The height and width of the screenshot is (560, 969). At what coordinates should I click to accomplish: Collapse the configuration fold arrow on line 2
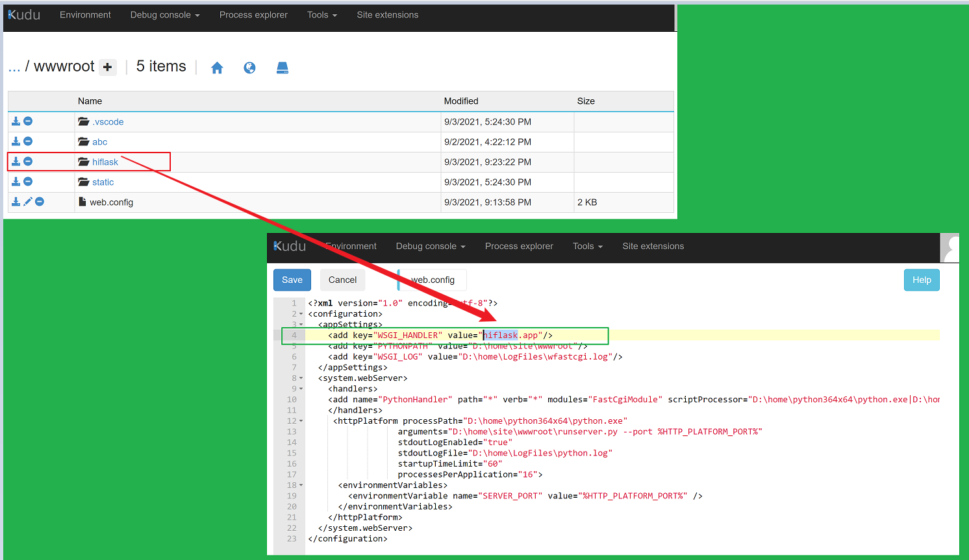(x=301, y=314)
